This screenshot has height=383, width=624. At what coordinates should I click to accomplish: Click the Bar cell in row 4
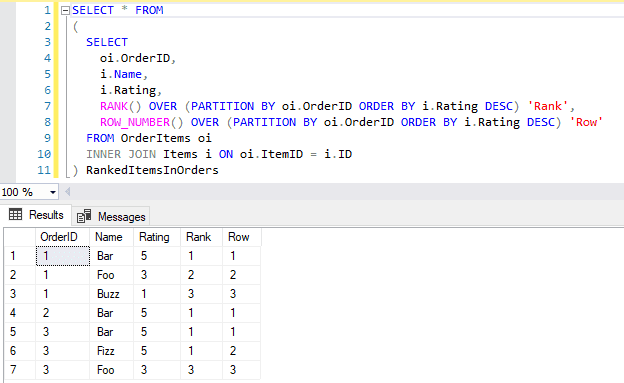pyautogui.click(x=111, y=313)
